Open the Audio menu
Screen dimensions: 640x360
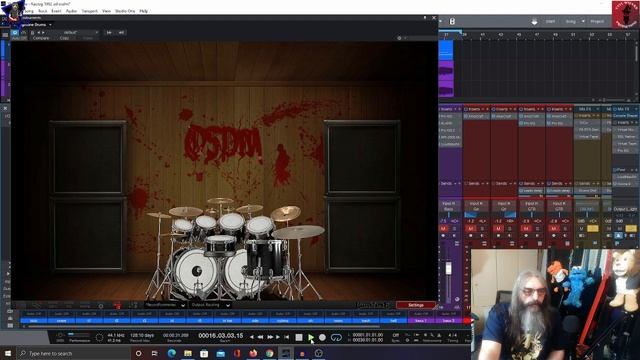click(71, 11)
